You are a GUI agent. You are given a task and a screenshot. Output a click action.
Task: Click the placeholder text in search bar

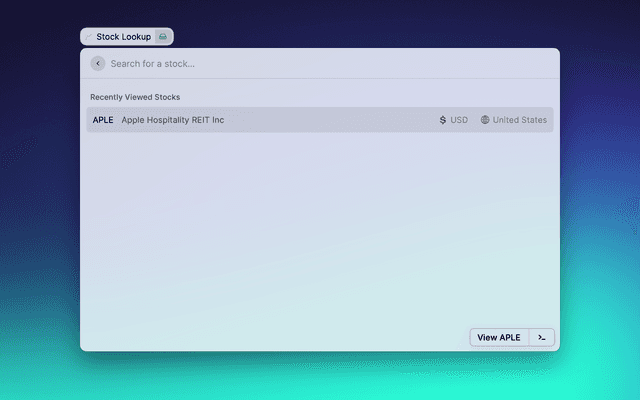[x=152, y=64]
